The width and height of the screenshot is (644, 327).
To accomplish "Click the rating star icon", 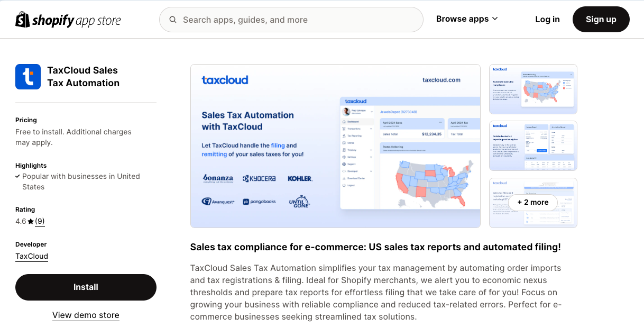I will tap(31, 221).
